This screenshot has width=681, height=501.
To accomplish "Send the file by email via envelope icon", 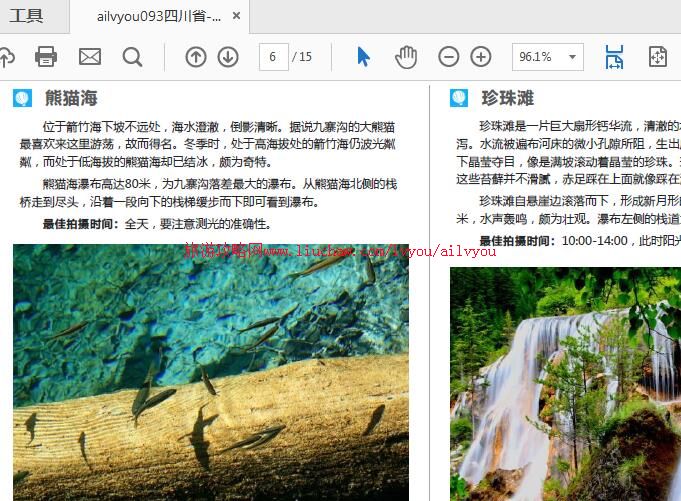I will coord(90,57).
